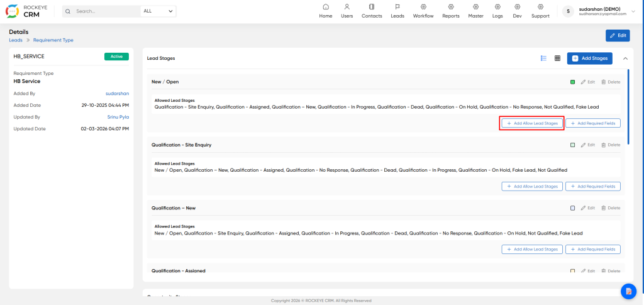Open the floating document widget icon
Image resolution: width=644 pixels, height=305 pixels.
[628, 291]
